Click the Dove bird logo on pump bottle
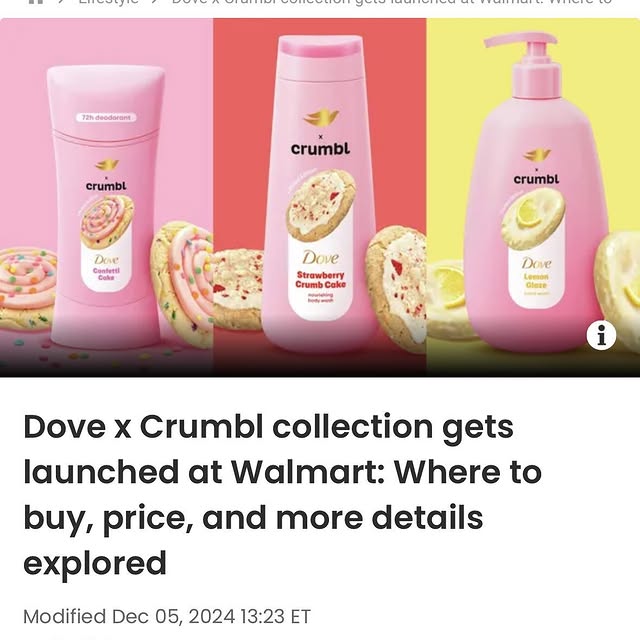This screenshot has height=640, width=640. click(x=536, y=156)
